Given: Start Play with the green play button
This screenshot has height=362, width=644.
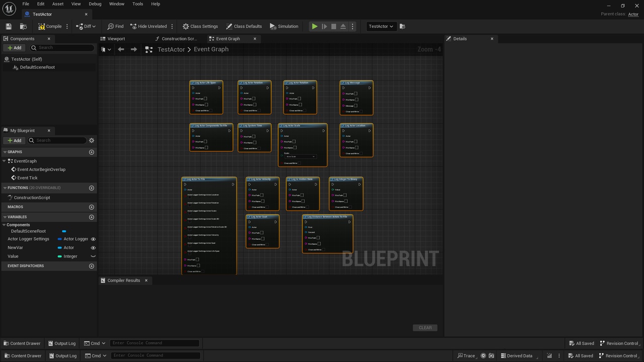Looking at the screenshot, I should (x=314, y=26).
